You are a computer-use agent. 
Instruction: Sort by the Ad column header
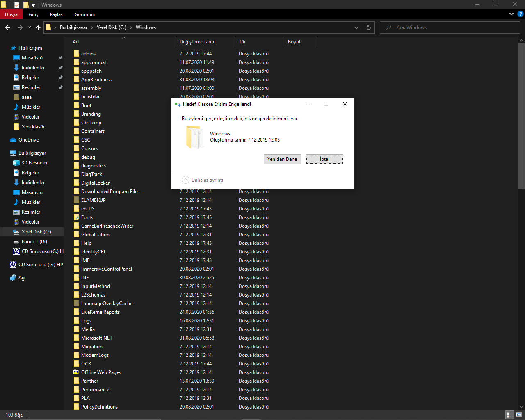123,42
